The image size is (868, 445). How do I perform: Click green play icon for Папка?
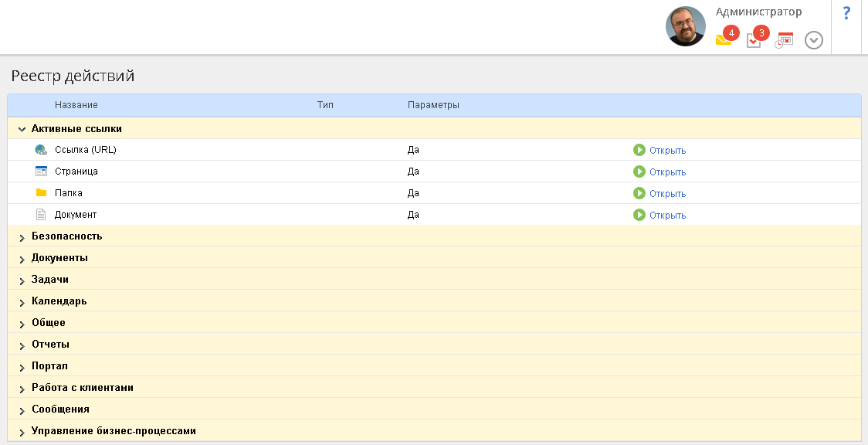click(x=639, y=193)
